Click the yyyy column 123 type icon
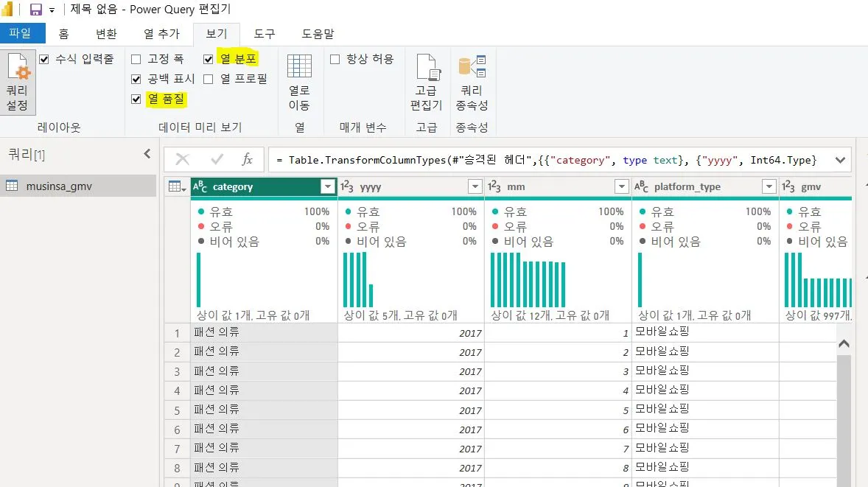 347,187
